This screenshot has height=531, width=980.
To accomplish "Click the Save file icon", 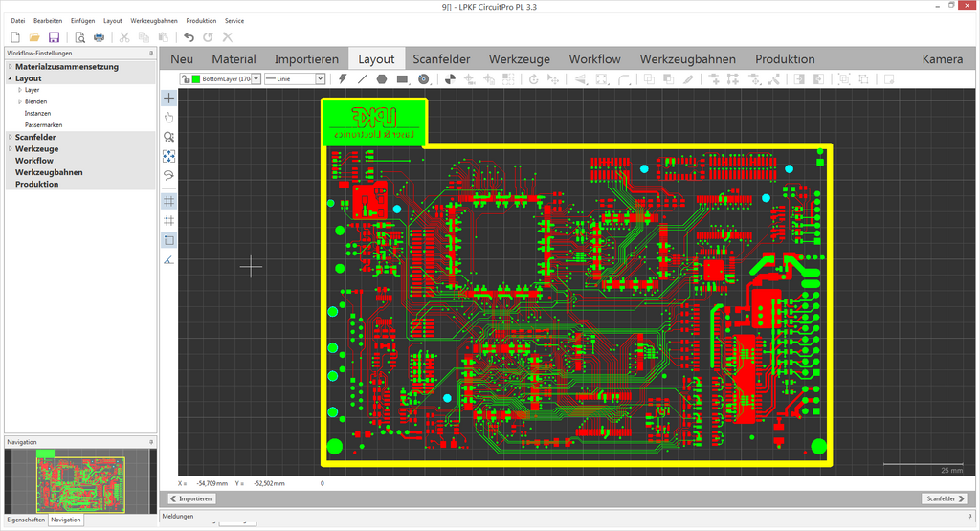I will (55, 37).
